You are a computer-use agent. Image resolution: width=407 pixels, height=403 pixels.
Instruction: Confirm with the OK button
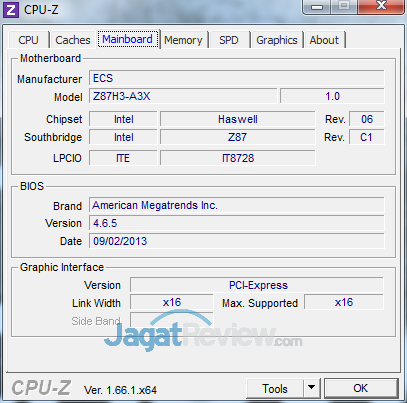point(361,388)
